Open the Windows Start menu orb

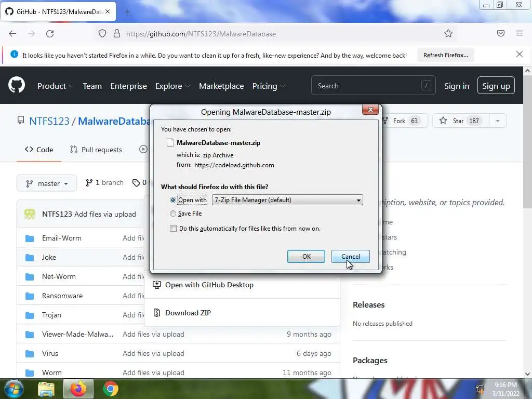click(x=14, y=389)
